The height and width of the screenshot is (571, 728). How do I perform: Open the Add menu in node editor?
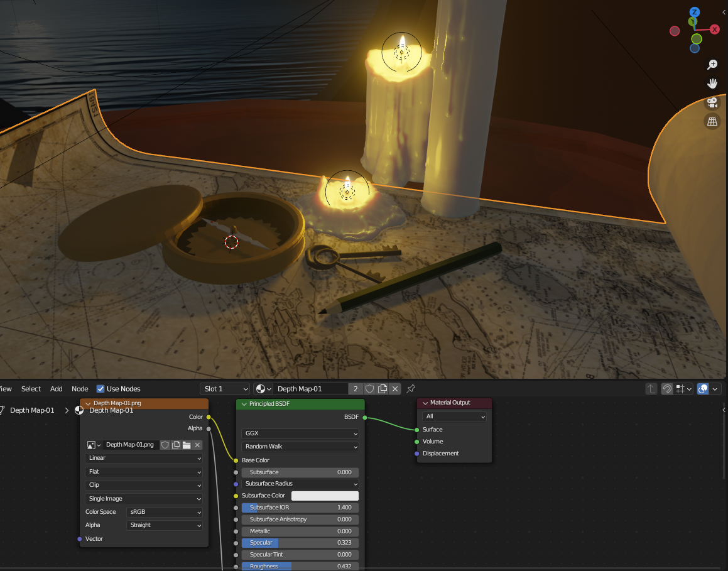pos(56,389)
